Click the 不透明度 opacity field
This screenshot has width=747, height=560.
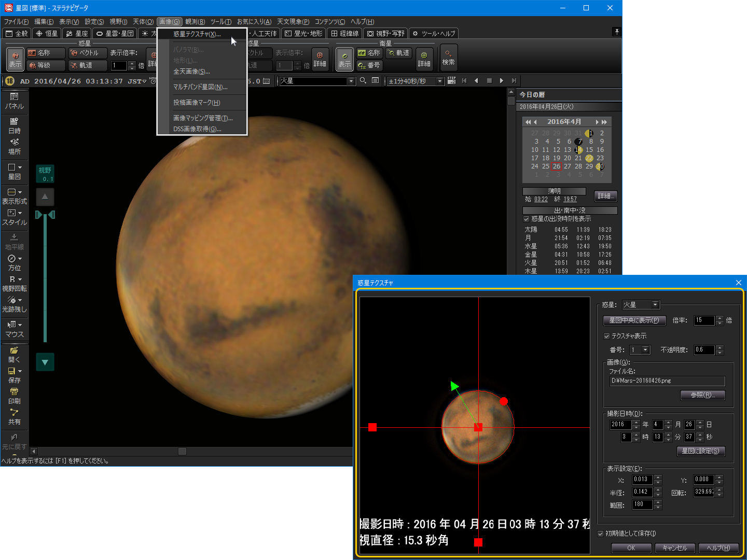click(x=704, y=350)
